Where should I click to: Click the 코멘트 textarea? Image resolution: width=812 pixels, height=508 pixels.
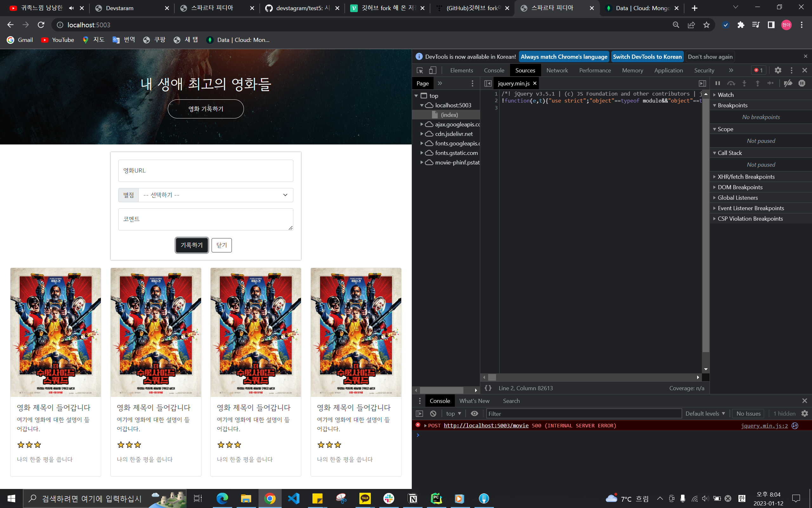pos(206,219)
